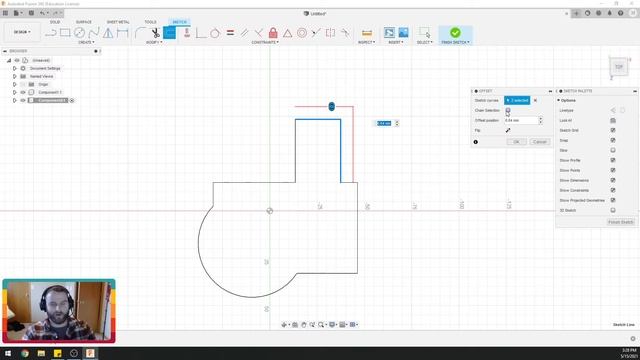The image size is (640, 360).
Task: Expand the Origin tree node
Action: point(15,84)
